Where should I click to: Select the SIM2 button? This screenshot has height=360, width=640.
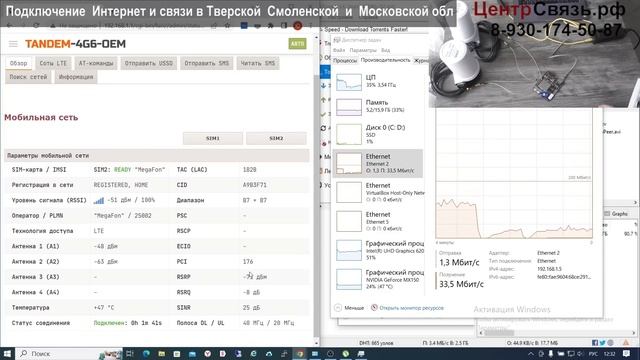276,138
